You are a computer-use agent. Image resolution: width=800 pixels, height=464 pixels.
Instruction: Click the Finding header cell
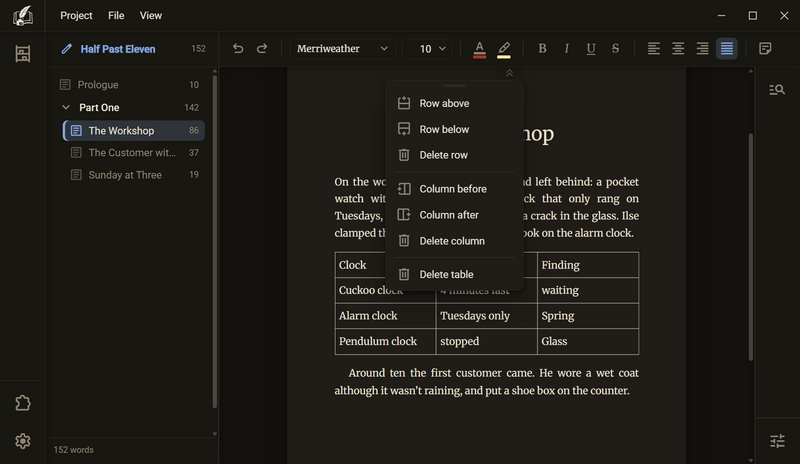(588, 265)
